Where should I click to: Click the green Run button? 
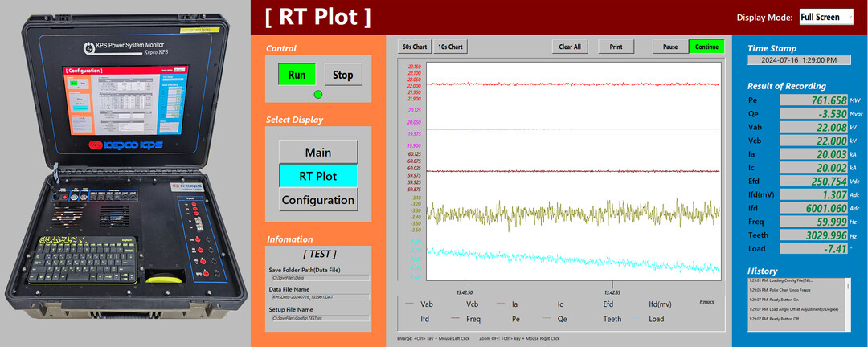coord(297,75)
